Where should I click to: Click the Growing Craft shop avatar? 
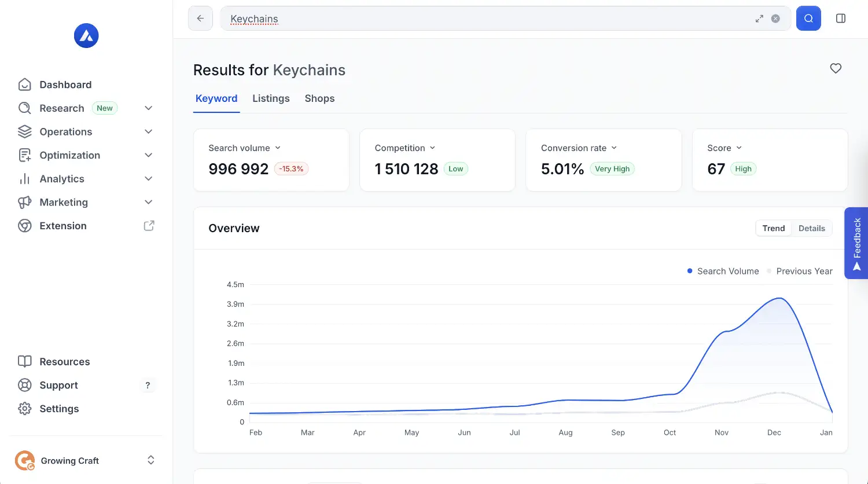25,461
